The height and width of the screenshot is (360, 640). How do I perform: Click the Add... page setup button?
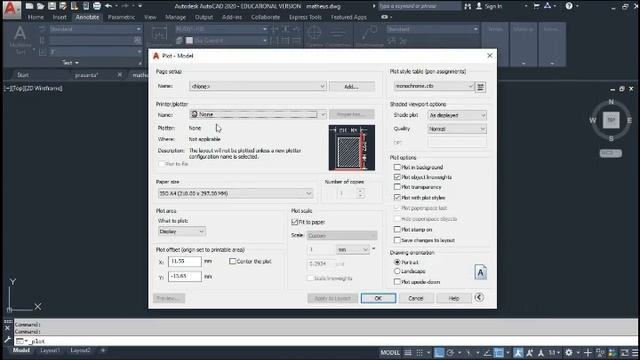click(351, 87)
